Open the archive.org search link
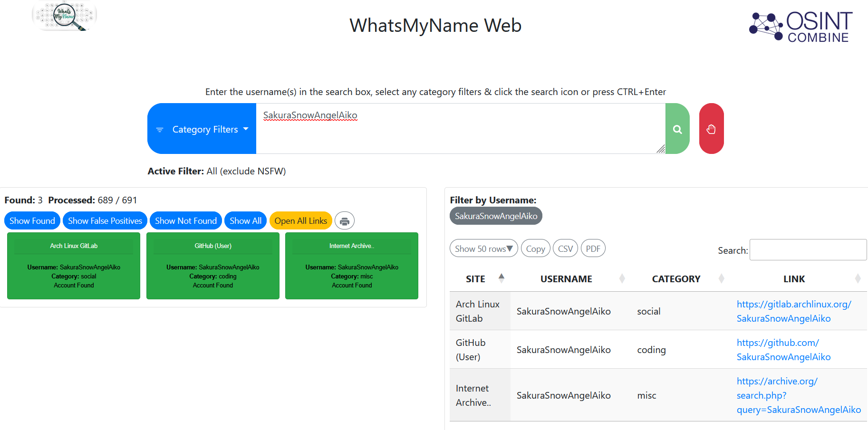Image resolution: width=868 pixels, height=430 pixels. [x=799, y=395]
